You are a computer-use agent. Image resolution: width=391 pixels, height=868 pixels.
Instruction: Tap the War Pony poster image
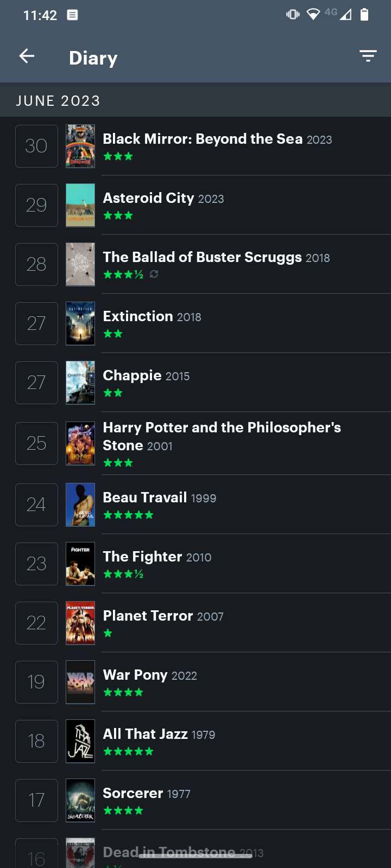click(x=80, y=682)
